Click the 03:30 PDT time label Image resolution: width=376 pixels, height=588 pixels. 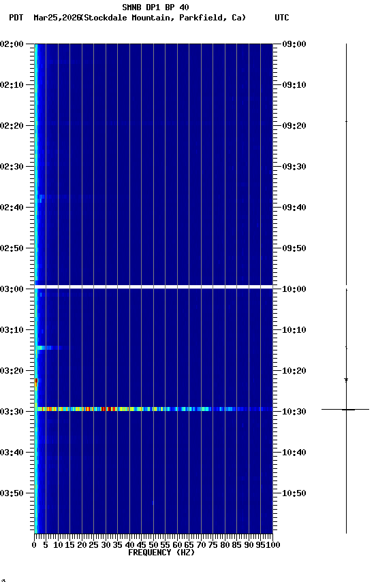[12, 412]
